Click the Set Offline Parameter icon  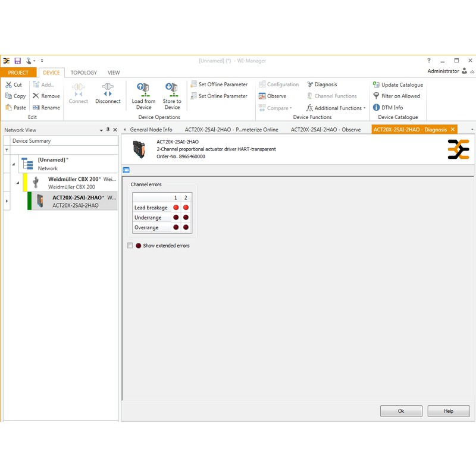193,84
